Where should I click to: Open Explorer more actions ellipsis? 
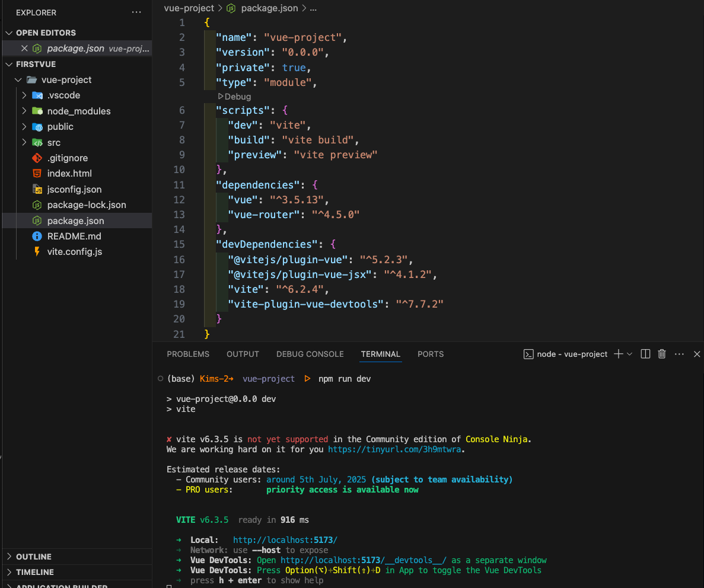(136, 12)
